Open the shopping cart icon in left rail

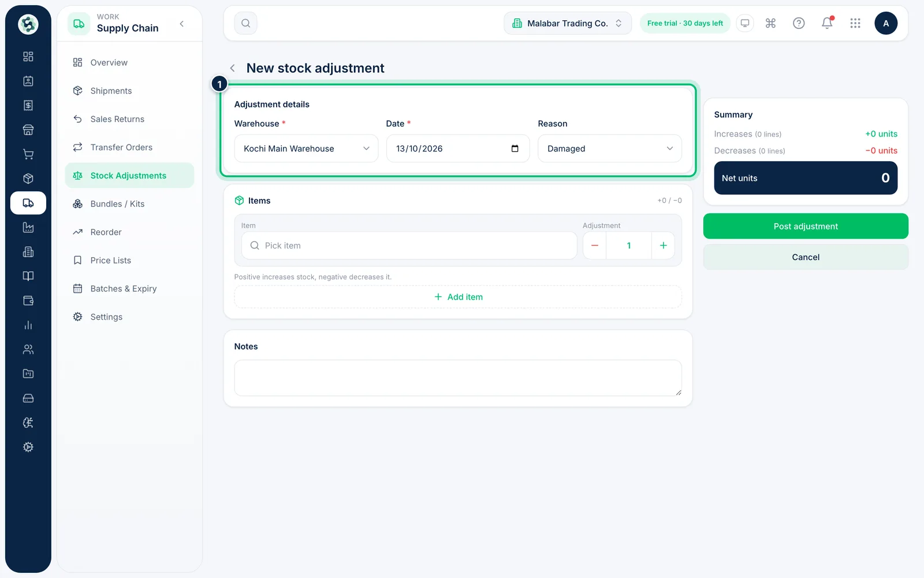coord(28,154)
